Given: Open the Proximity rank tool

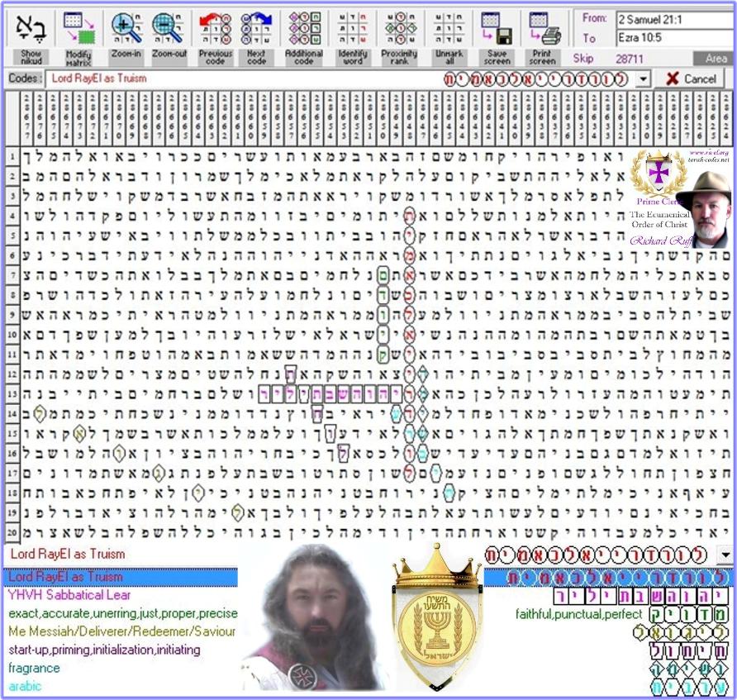Looking at the screenshot, I should [399, 28].
